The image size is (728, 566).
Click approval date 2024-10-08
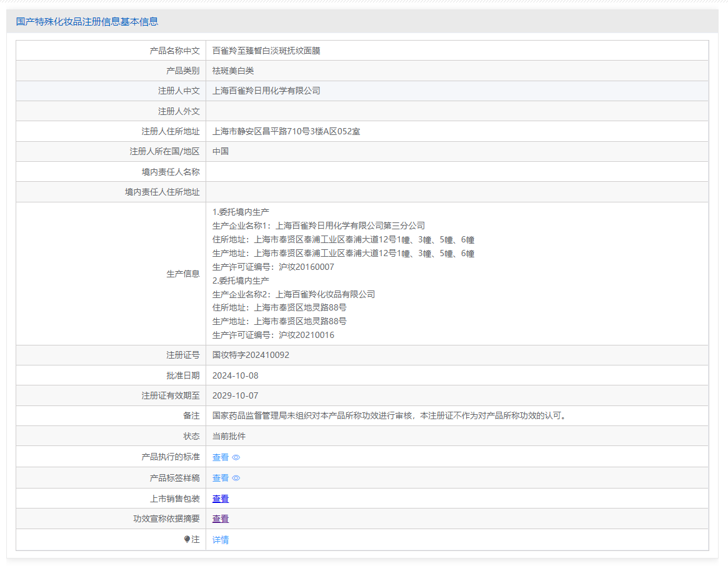point(236,375)
